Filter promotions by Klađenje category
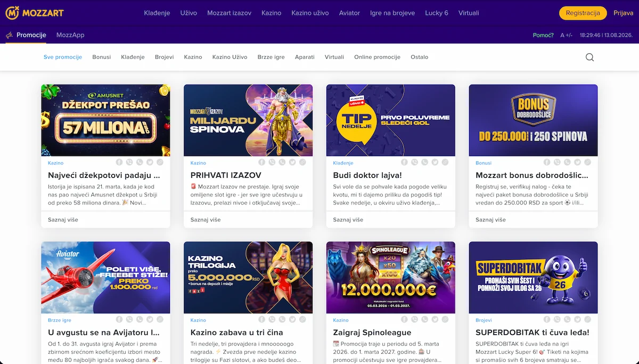The width and height of the screenshot is (639, 364). pyautogui.click(x=133, y=57)
